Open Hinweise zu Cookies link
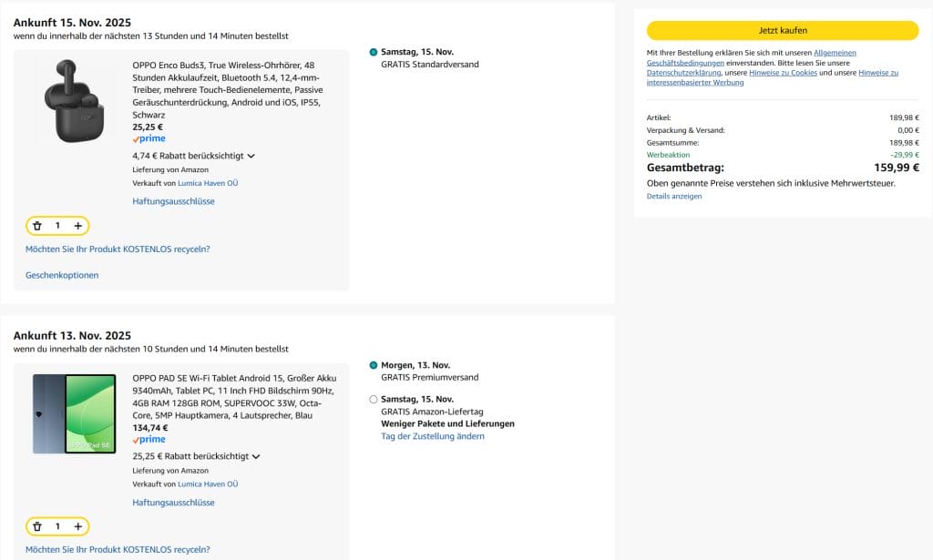The height and width of the screenshot is (560, 933). tap(783, 73)
